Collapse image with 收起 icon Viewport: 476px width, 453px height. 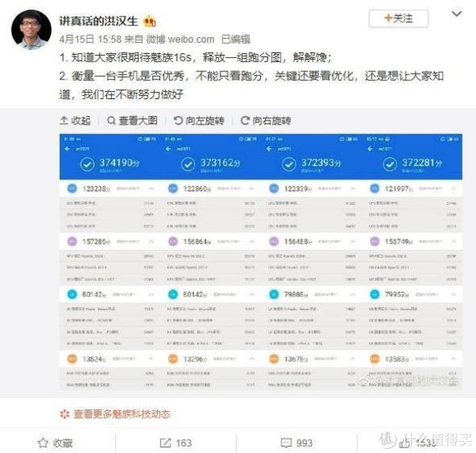click(63, 121)
